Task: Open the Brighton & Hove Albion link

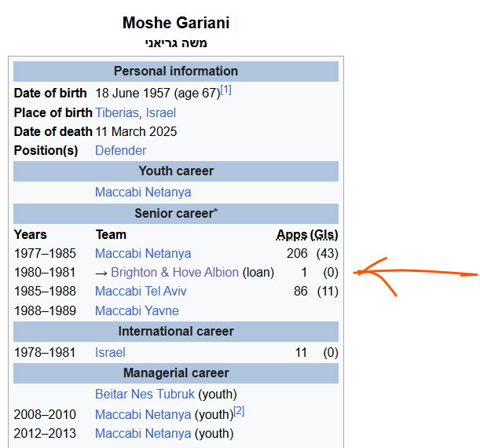Action: [175, 272]
